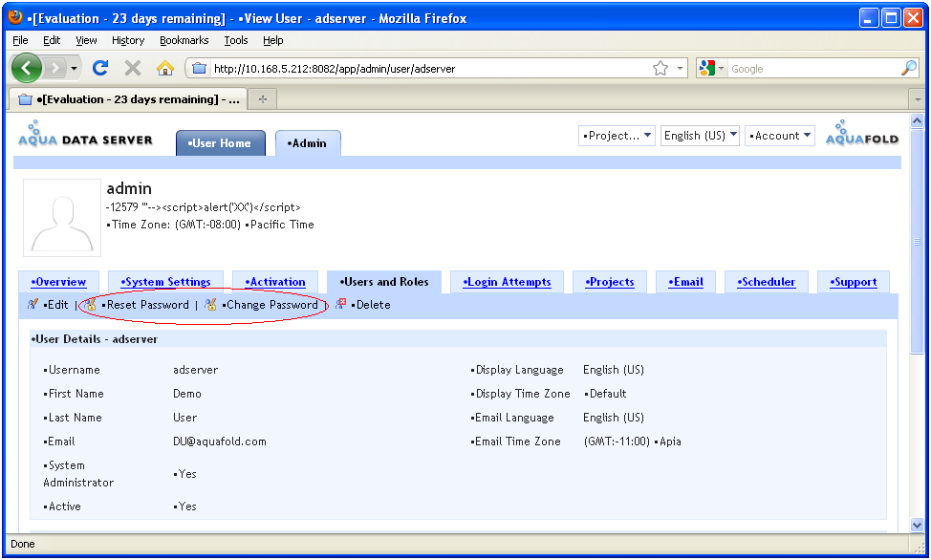931x560 pixels.
Task: Open a new tab with the plus button
Action: 263,99
